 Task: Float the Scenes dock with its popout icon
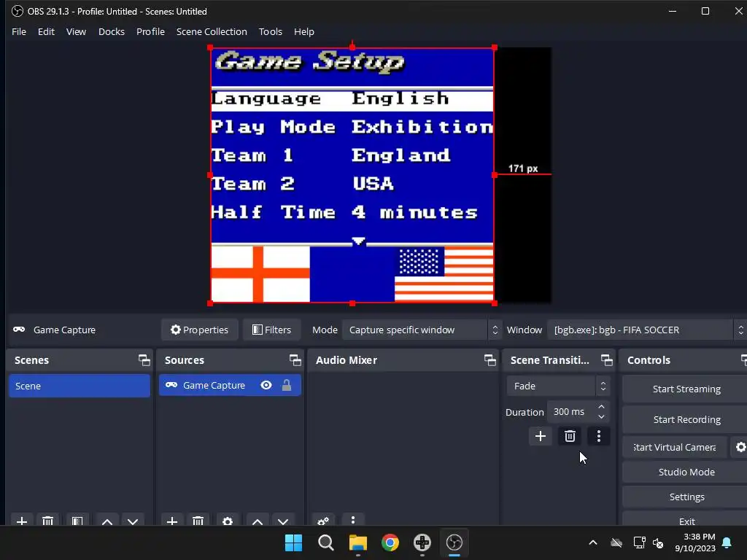pos(144,360)
